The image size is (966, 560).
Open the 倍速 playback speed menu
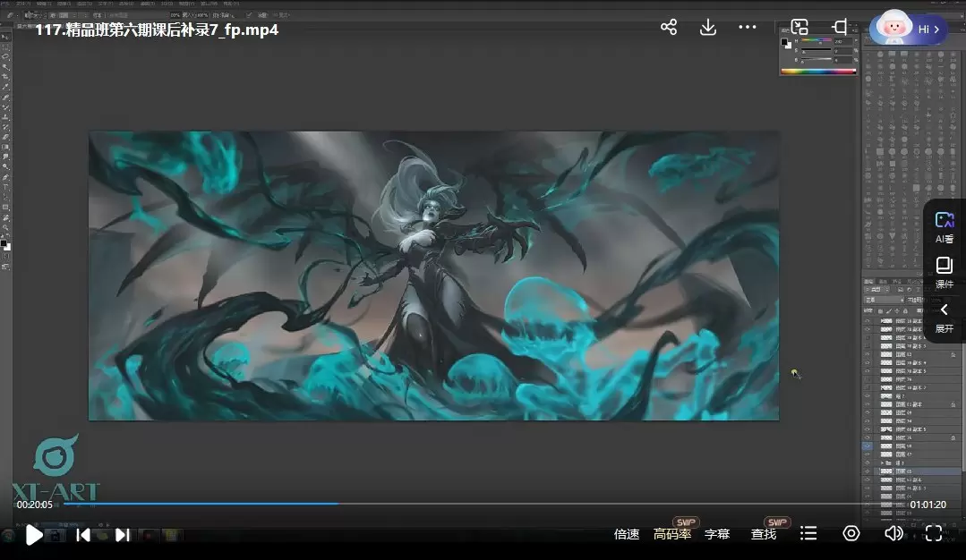pos(627,534)
